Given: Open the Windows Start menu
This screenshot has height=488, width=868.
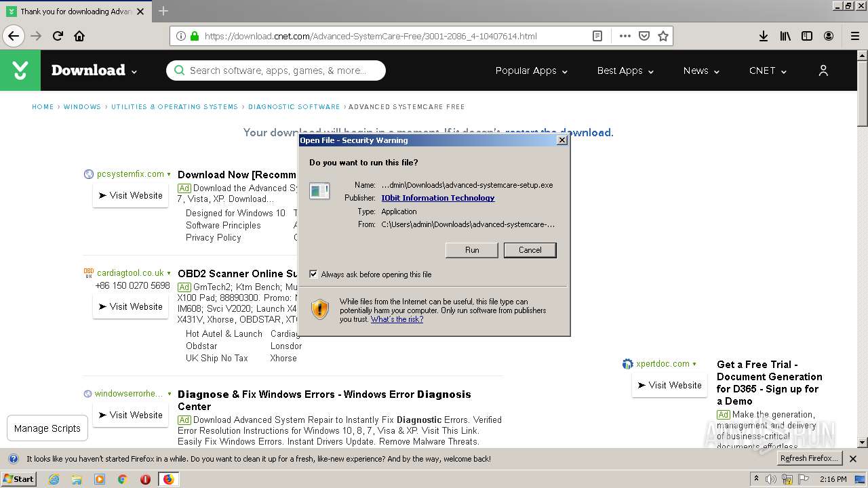Looking at the screenshot, I should [19, 479].
